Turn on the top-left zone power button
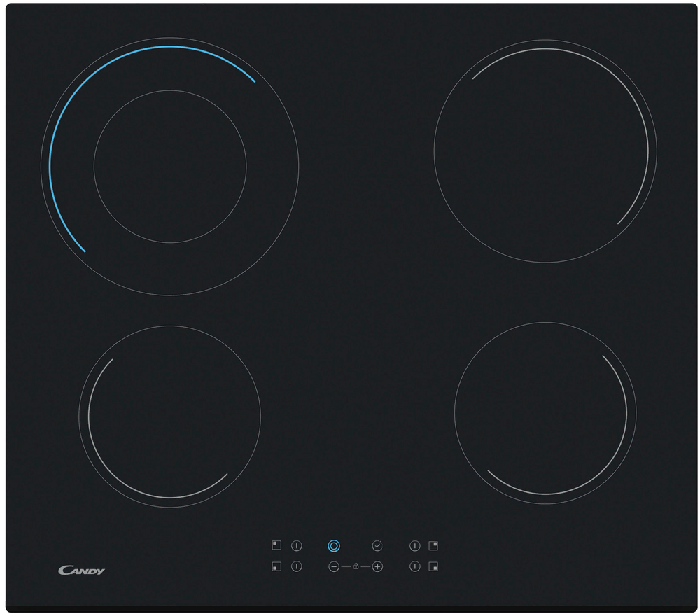This screenshot has width=700, height=614. click(297, 545)
